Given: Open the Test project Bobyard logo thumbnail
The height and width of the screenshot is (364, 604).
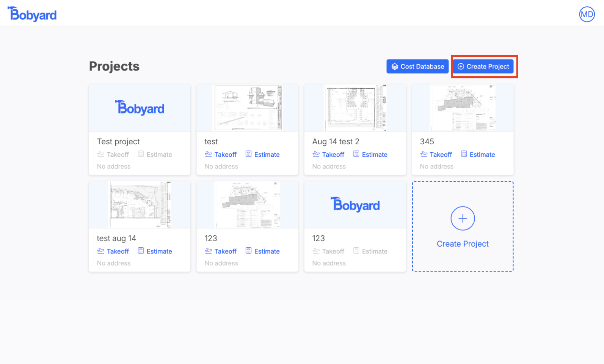Looking at the screenshot, I should point(140,108).
